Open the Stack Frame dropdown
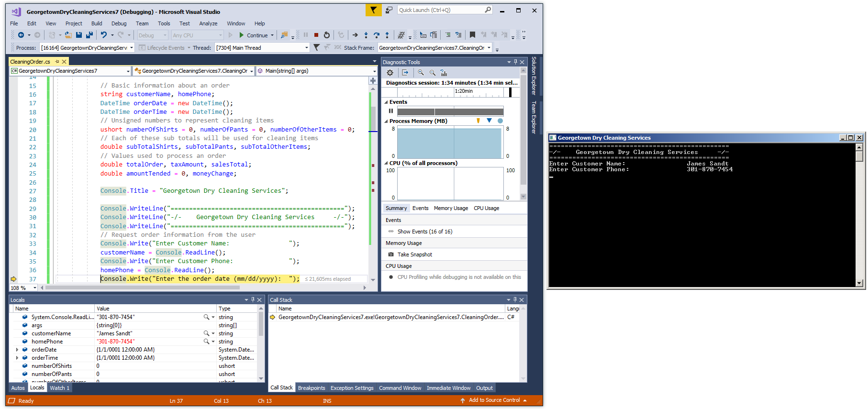The height and width of the screenshot is (409, 868). 435,47
